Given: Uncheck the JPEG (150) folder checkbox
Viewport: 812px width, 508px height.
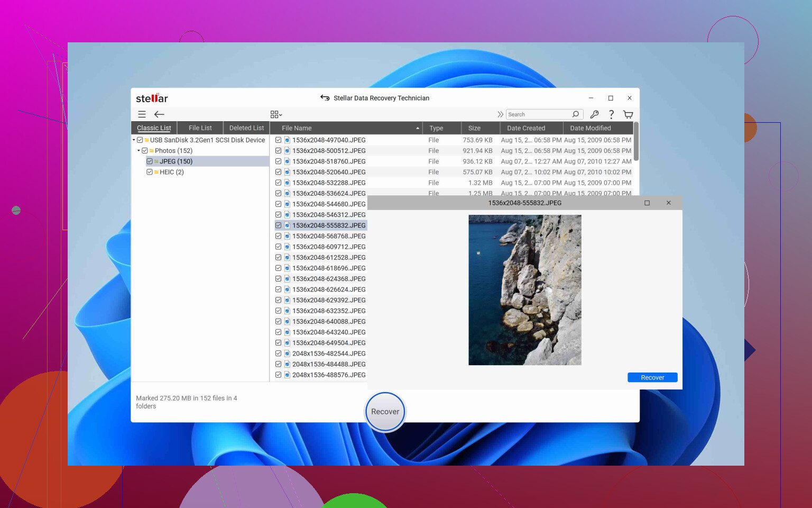Looking at the screenshot, I should [x=150, y=161].
